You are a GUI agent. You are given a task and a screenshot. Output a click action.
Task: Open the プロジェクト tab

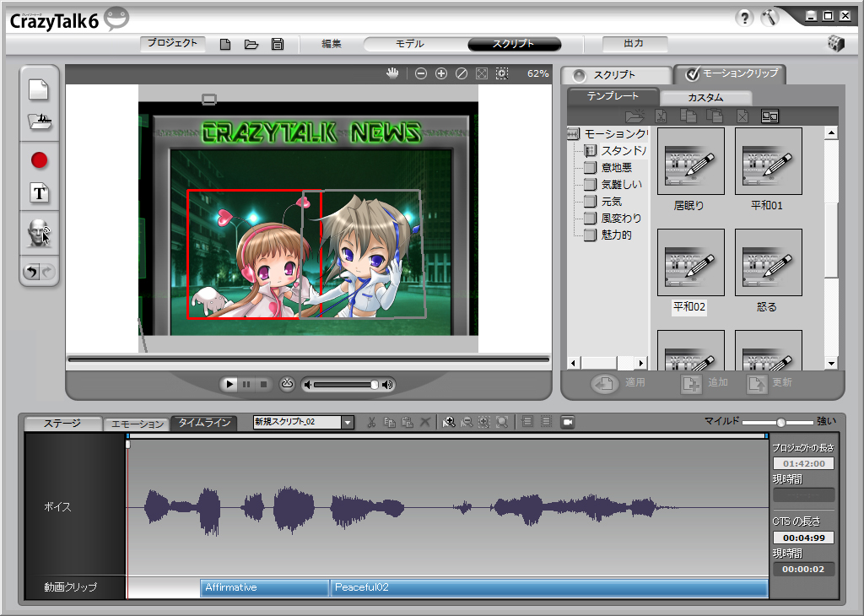(172, 44)
